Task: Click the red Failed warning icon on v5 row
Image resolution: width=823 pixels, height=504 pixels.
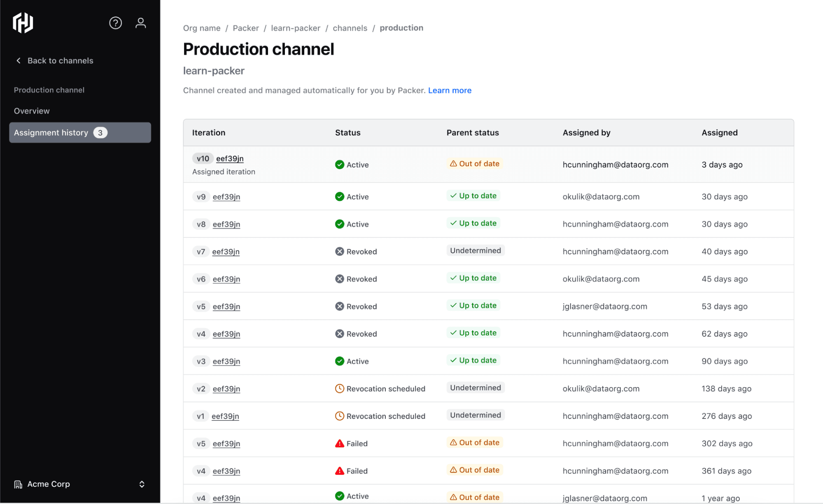Action: tap(339, 443)
